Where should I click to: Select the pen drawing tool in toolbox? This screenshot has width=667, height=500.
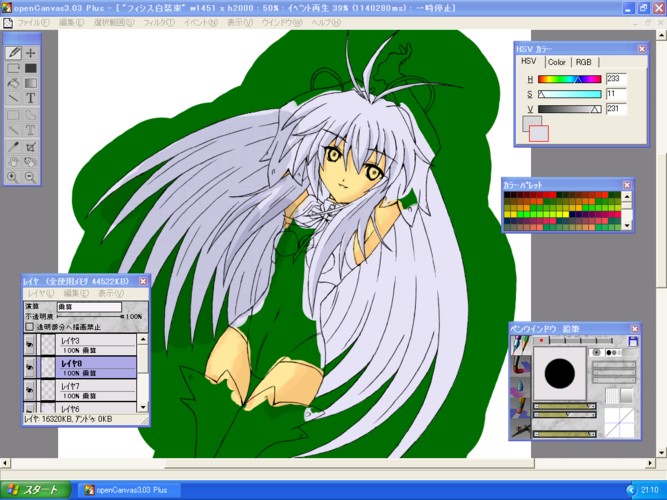pyautogui.click(x=13, y=53)
